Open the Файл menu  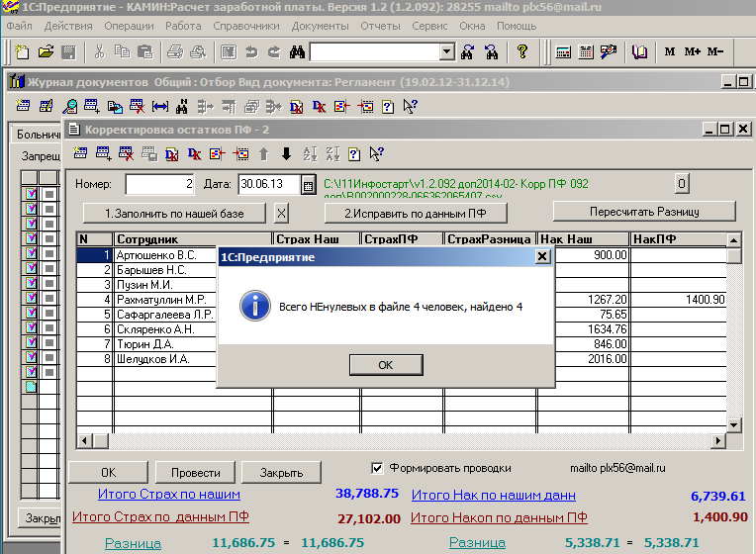19,26
